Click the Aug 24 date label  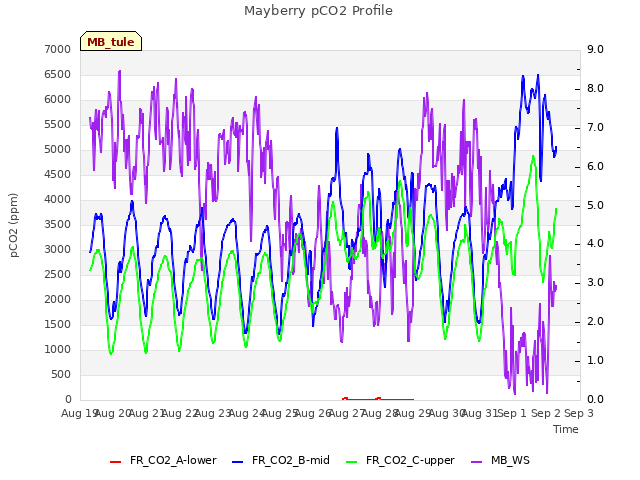(x=247, y=414)
